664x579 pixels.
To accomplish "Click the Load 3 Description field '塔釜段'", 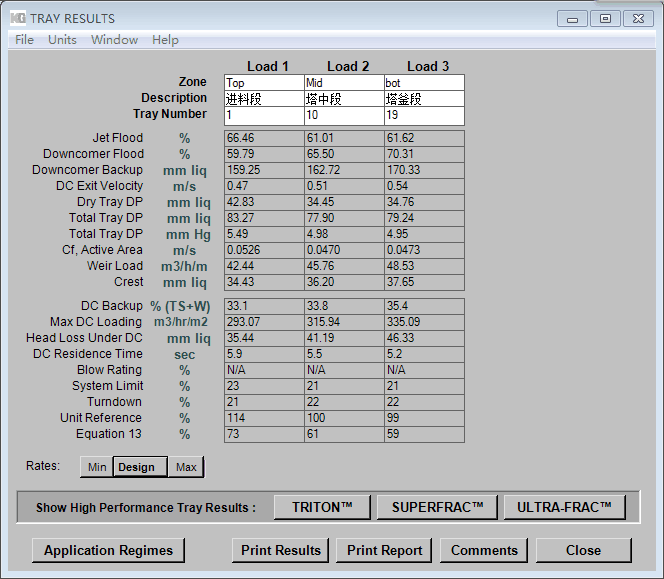I will point(424,99).
